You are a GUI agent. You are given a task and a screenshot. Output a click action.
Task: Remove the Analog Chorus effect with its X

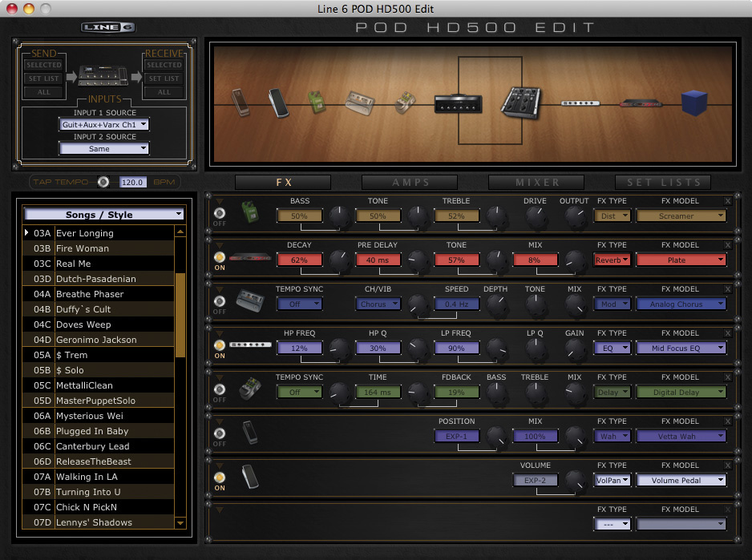click(727, 289)
